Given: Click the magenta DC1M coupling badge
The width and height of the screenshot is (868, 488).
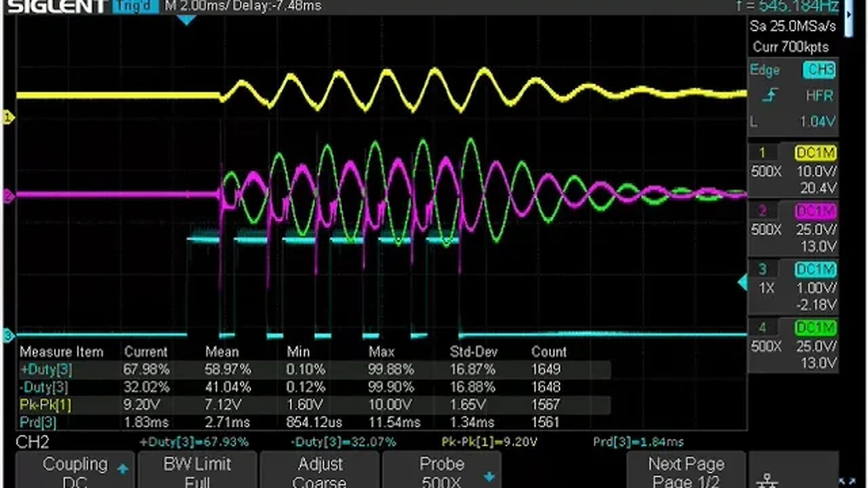Looking at the screenshot, I should pos(816,211).
